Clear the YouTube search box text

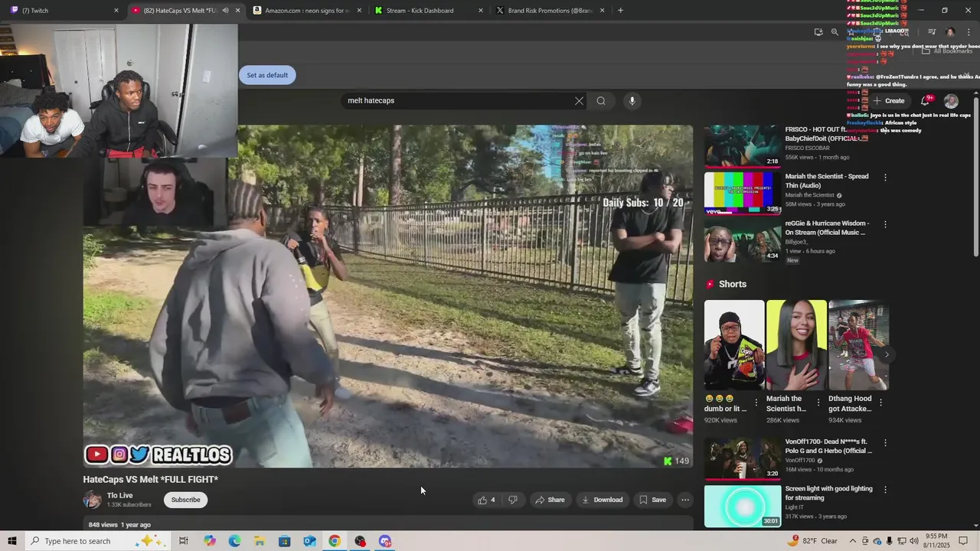pyautogui.click(x=579, y=101)
